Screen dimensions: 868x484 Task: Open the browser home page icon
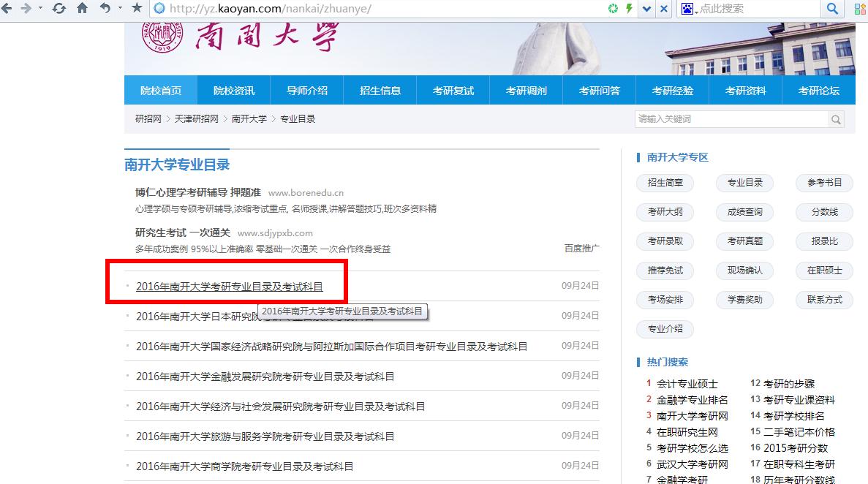click(x=82, y=9)
